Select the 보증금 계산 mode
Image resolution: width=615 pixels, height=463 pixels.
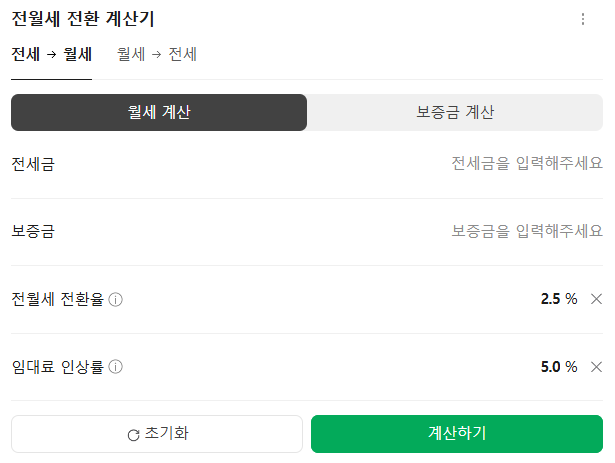(x=455, y=113)
